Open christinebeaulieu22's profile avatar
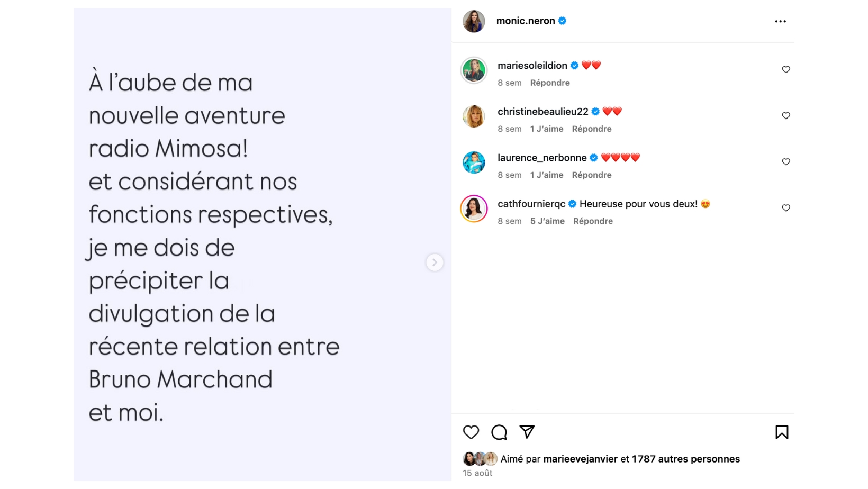Image resolution: width=868 pixels, height=489 pixels. [x=474, y=117]
